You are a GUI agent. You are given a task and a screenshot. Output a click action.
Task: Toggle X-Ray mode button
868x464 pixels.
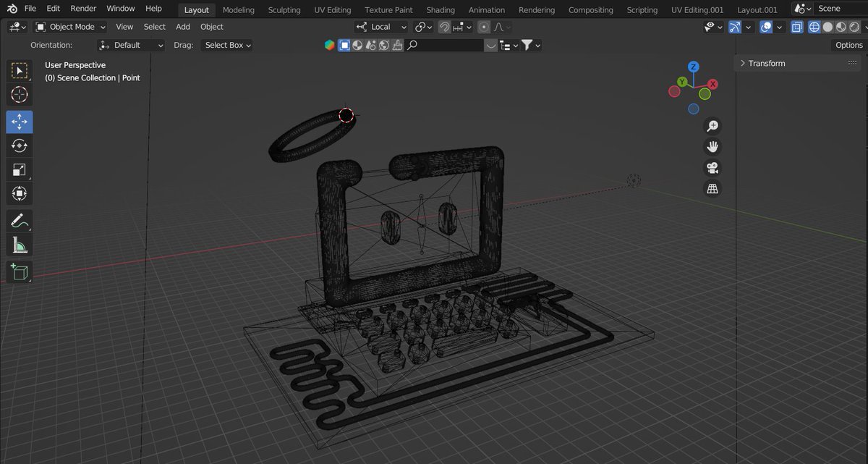point(796,27)
